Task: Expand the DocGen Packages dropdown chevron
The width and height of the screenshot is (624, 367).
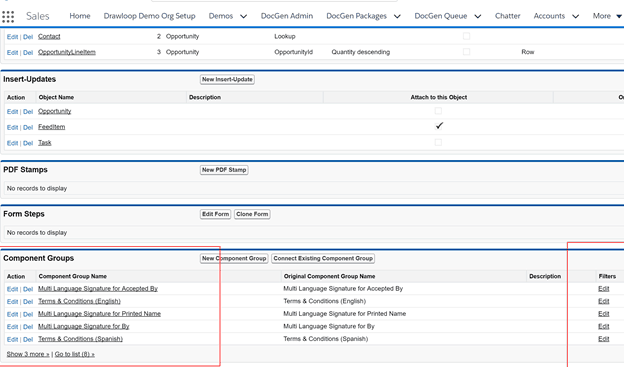Action: [x=397, y=16]
